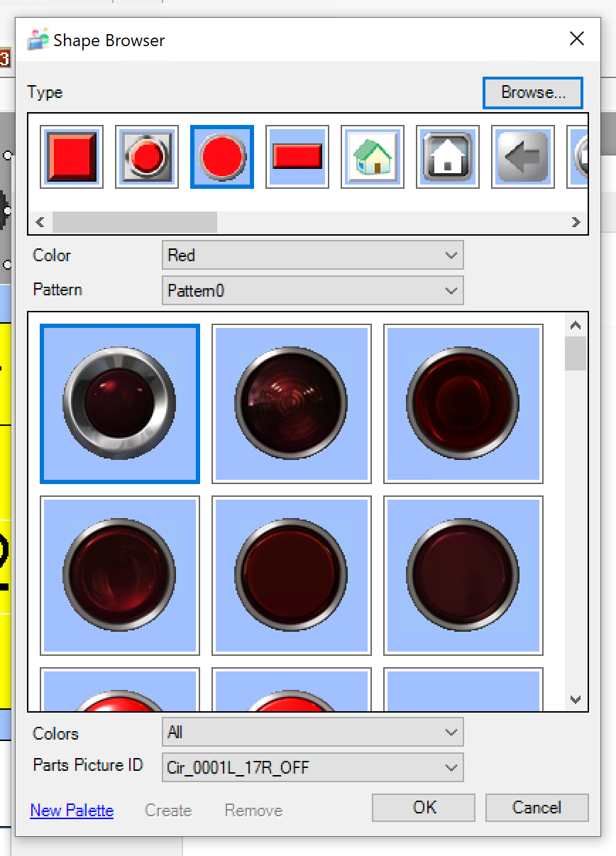Click the down arrow of shape list scrollbar
This screenshot has width=616, height=856.
pyautogui.click(x=576, y=700)
